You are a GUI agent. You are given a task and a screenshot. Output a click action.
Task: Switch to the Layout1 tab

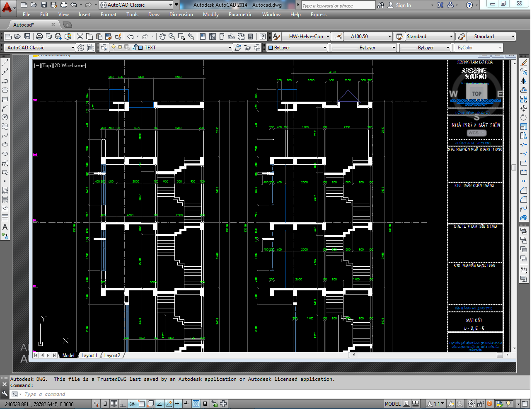[89, 355]
